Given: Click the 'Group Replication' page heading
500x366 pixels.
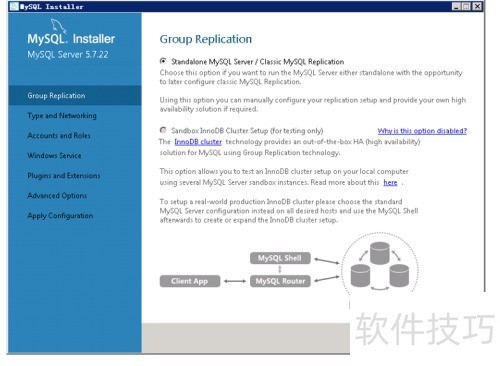Looking at the screenshot, I should 206,39.
